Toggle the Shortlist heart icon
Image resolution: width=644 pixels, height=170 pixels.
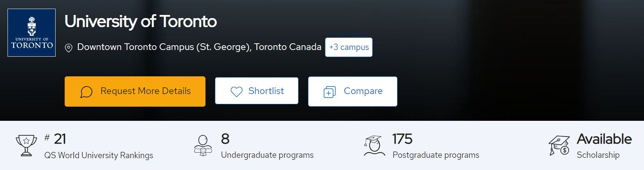click(x=236, y=92)
